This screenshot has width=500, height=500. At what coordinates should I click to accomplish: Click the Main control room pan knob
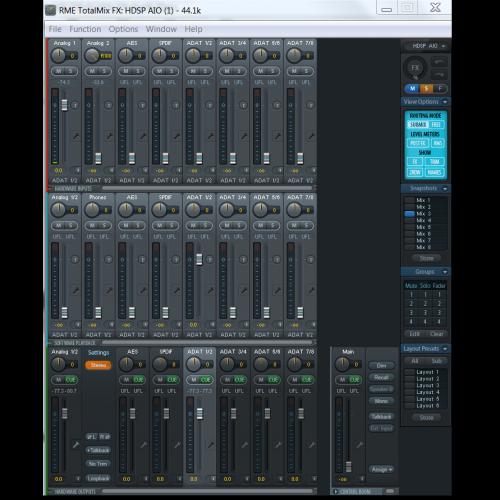(342, 364)
